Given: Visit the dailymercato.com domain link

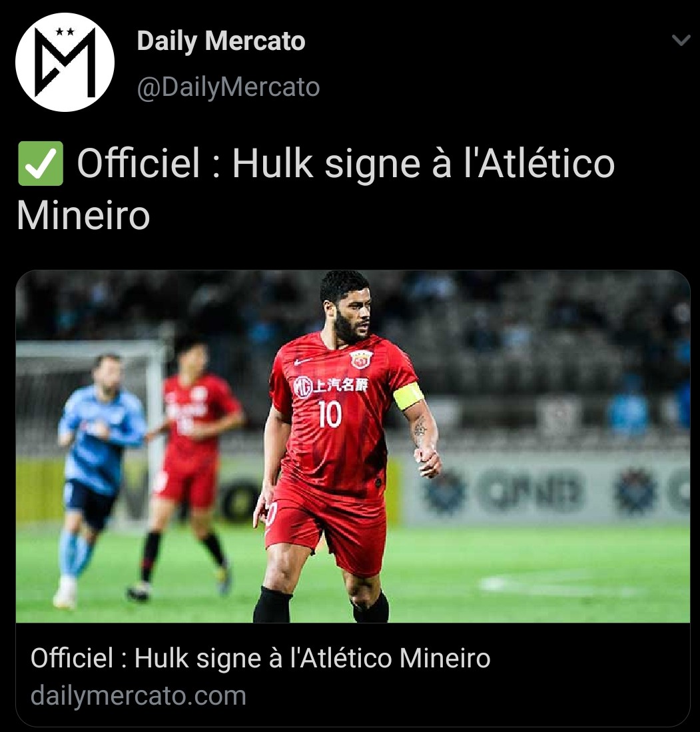Looking at the screenshot, I should click(138, 695).
